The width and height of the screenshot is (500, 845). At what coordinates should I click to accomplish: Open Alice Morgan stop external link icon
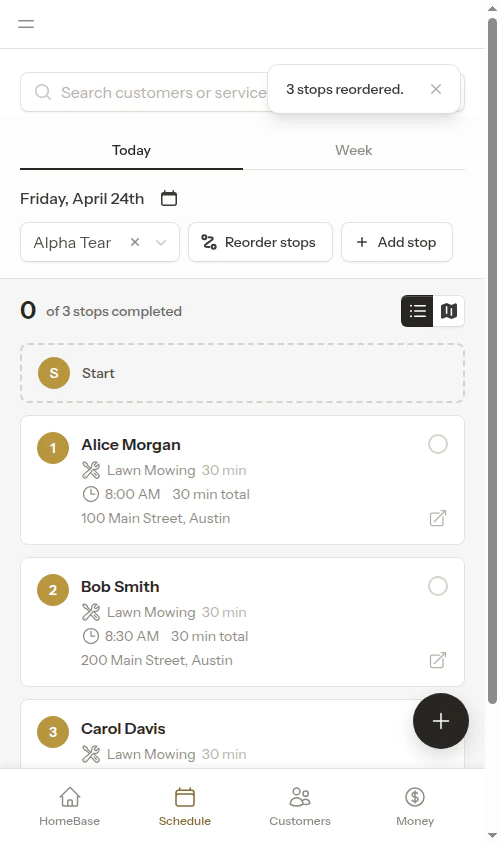point(438,518)
